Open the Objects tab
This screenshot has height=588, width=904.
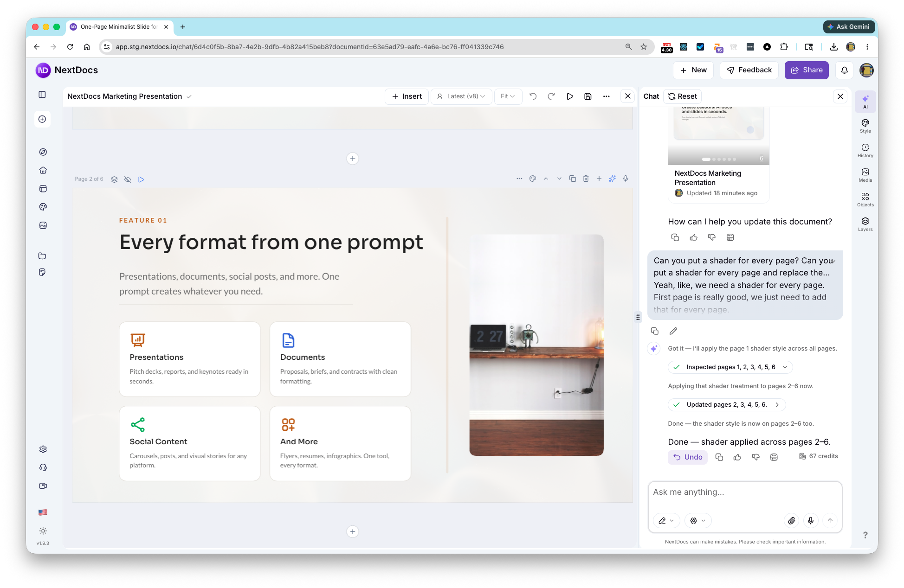pyautogui.click(x=865, y=200)
